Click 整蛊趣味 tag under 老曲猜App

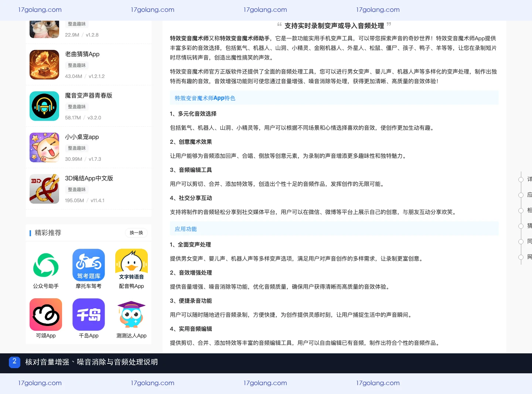(x=77, y=65)
